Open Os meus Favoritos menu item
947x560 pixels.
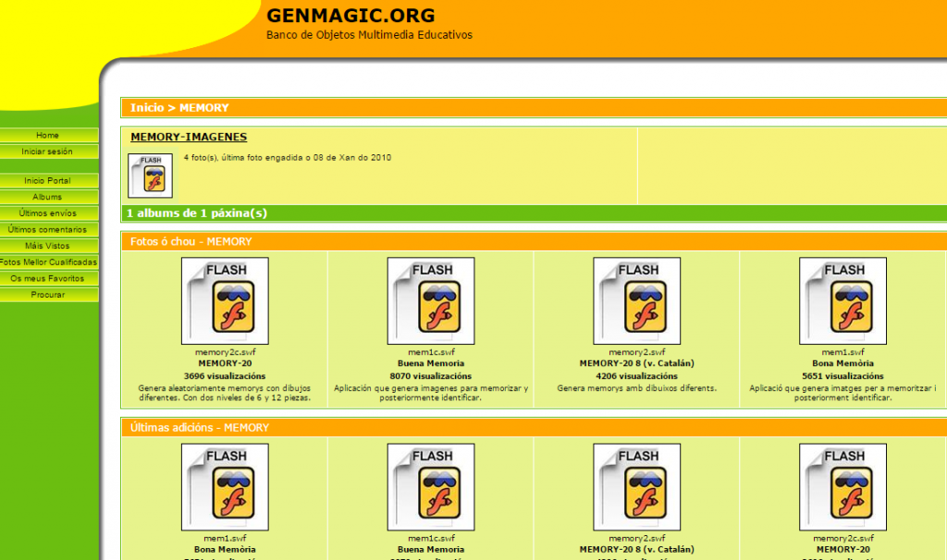pyautogui.click(x=47, y=278)
